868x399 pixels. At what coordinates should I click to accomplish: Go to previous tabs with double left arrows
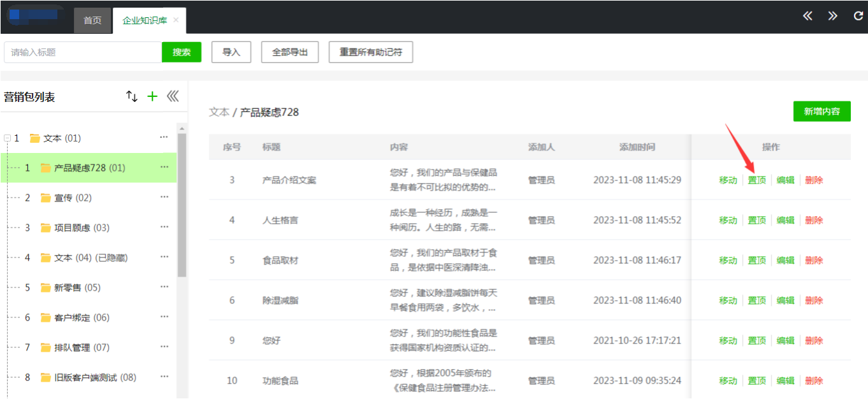coord(807,16)
